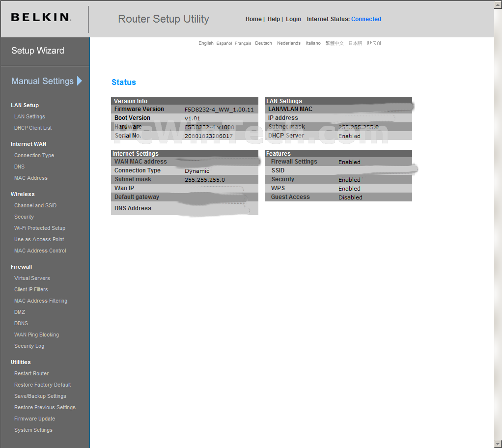The image size is (502, 448).
Task: Click the Connected internet status link
Action: pyautogui.click(x=366, y=19)
